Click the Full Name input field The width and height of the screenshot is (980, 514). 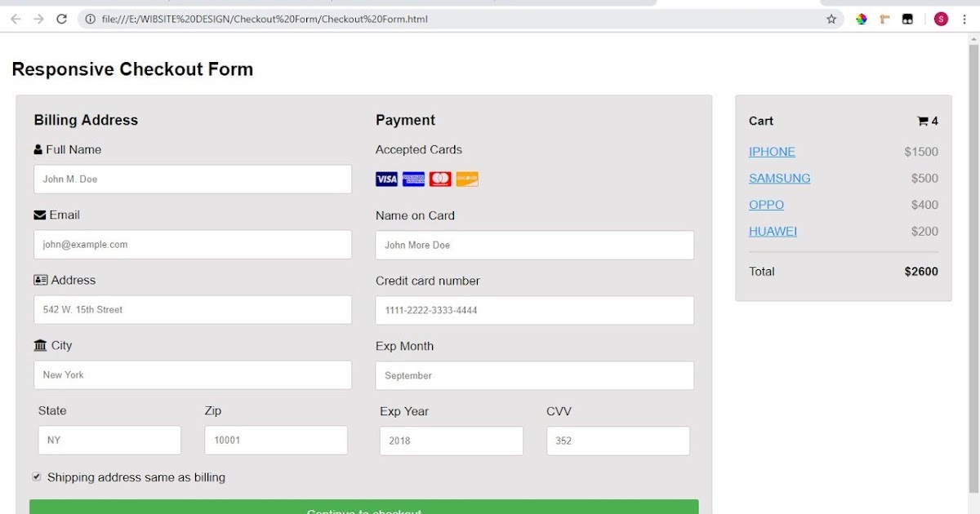[193, 179]
